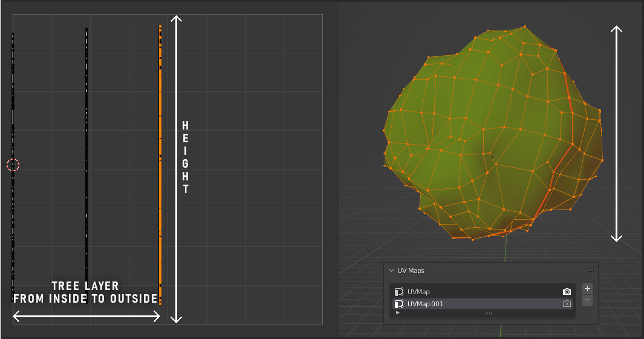The width and height of the screenshot is (644, 339).
Task: Click the UV Maps panel title
Action: 411,271
